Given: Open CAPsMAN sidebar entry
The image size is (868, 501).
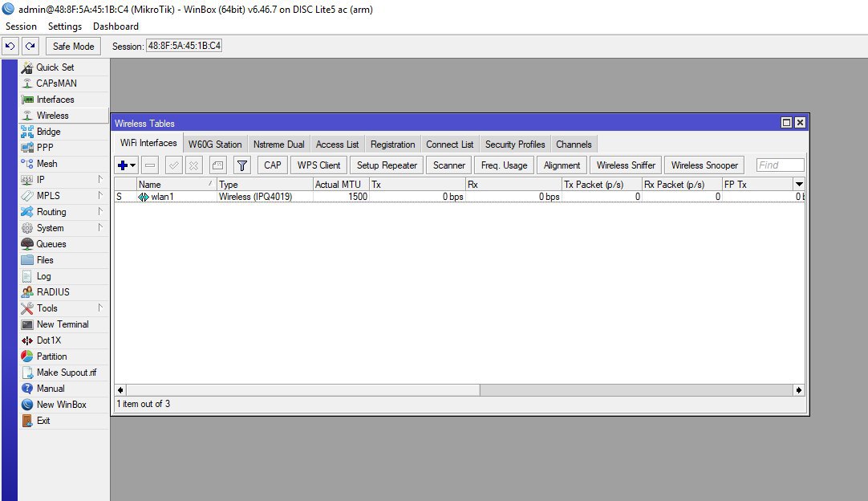Looking at the screenshot, I should [63, 83].
